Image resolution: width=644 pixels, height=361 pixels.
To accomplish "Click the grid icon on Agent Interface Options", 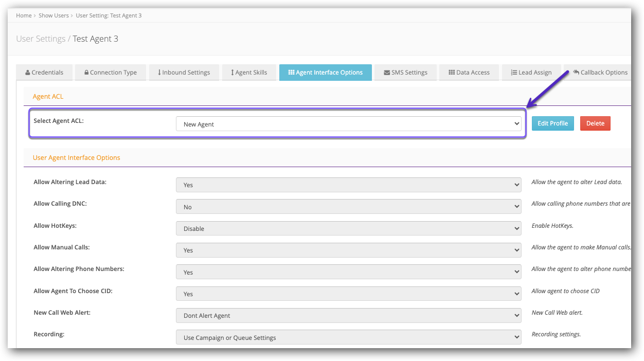I will [x=292, y=73].
